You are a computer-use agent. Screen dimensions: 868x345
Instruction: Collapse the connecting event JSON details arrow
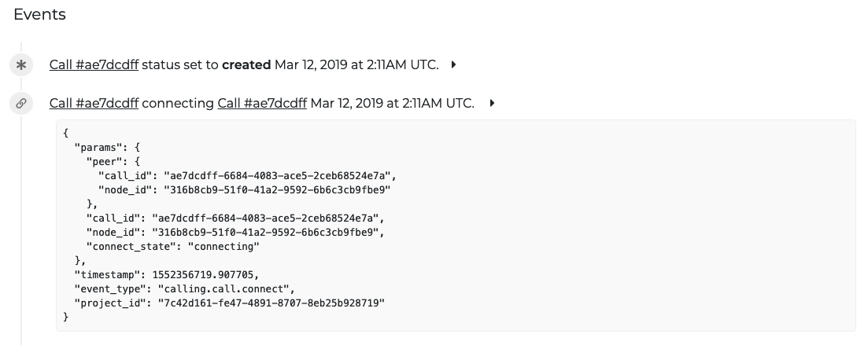pyautogui.click(x=492, y=104)
